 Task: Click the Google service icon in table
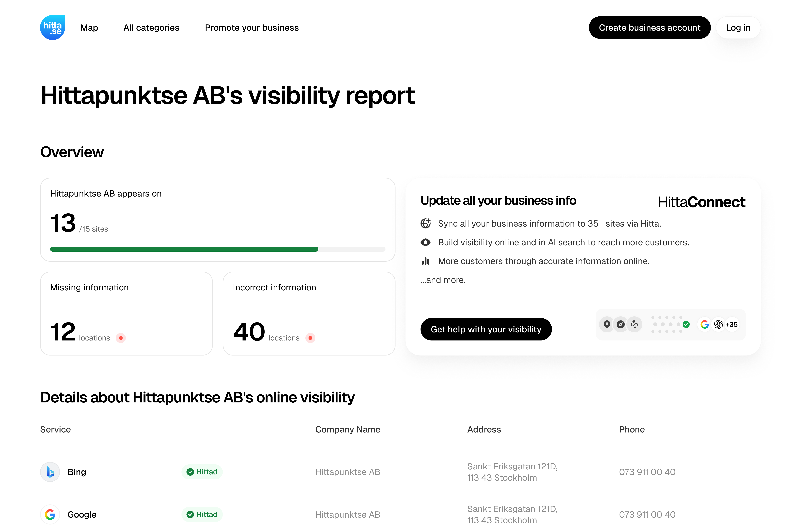click(x=50, y=514)
